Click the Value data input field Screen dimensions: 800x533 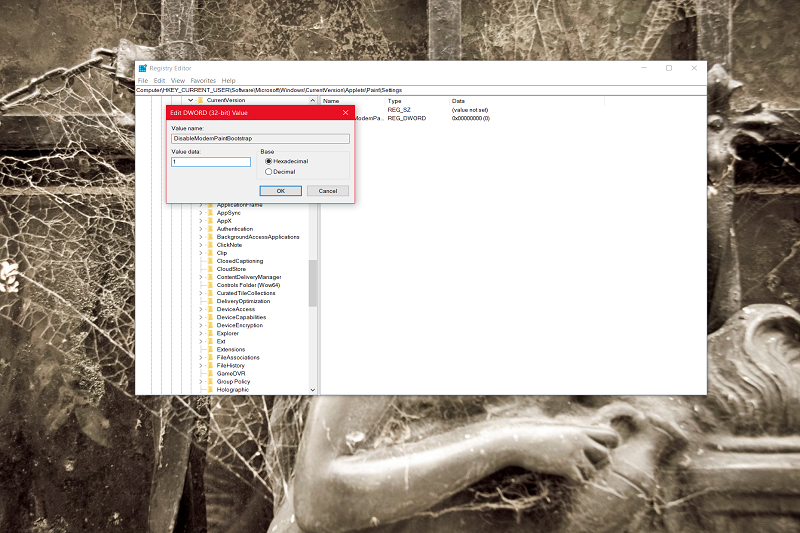[211, 162]
